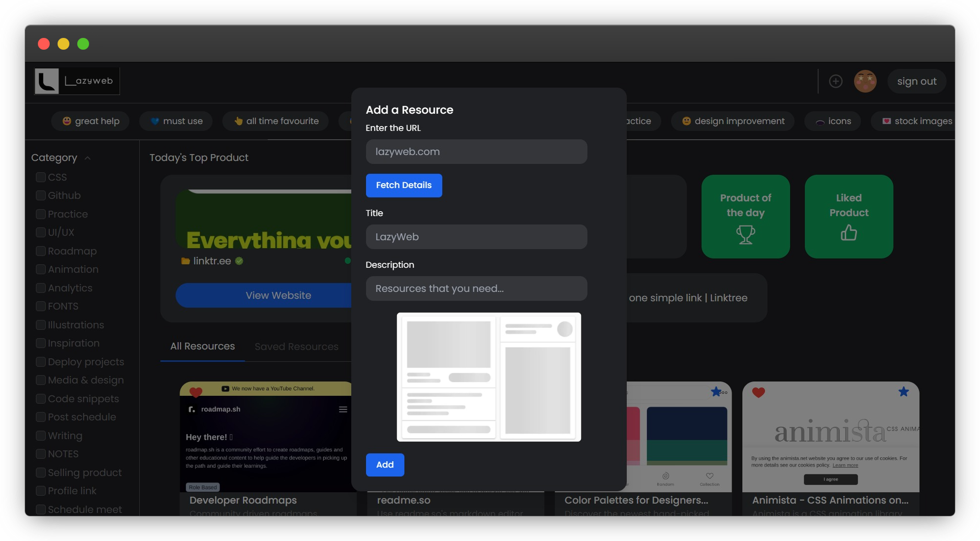Toggle the Inspiration category checkbox
The height and width of the screenshot is (541, 980).
pos(41,343)
